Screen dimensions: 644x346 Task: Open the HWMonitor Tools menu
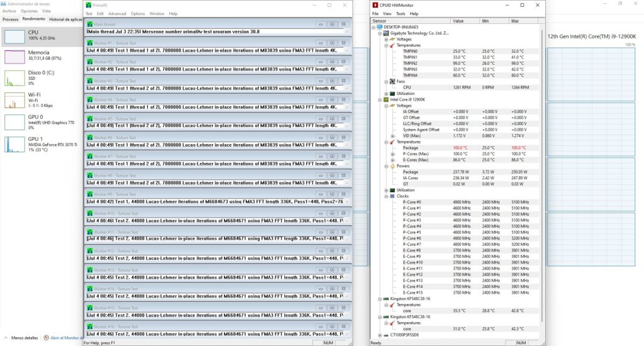(401, 13)
